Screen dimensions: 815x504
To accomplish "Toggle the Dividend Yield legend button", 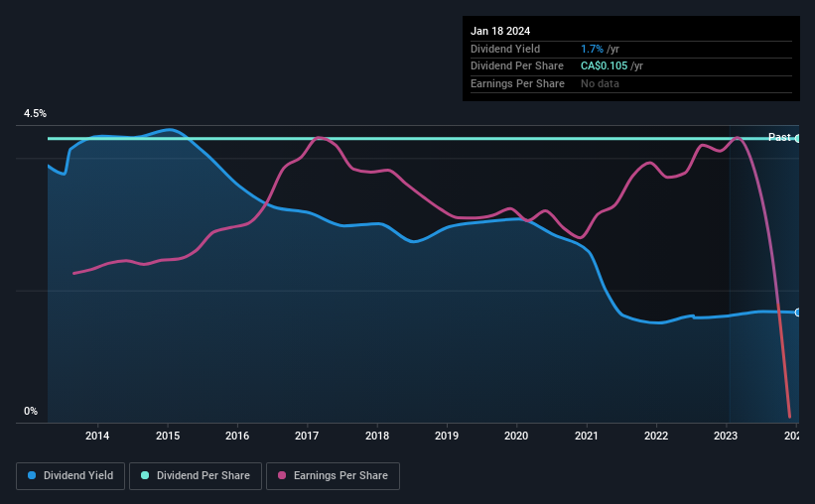I will 70,476.
